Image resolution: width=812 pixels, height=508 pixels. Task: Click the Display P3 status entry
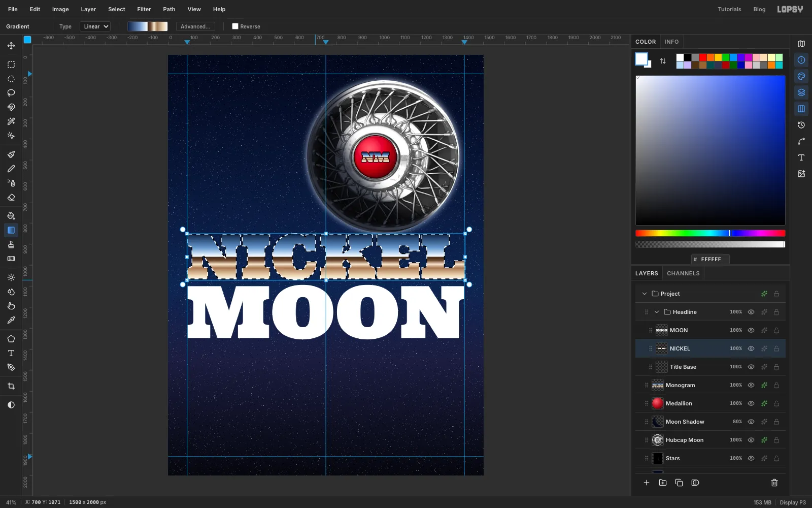[793, 502]
